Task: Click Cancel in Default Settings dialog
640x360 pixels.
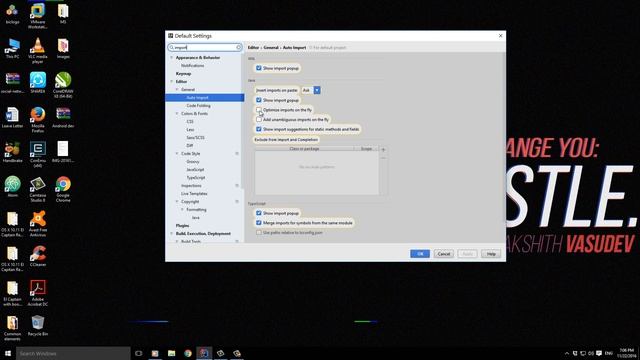Action: pyautogui.click(x=444, y=254)
